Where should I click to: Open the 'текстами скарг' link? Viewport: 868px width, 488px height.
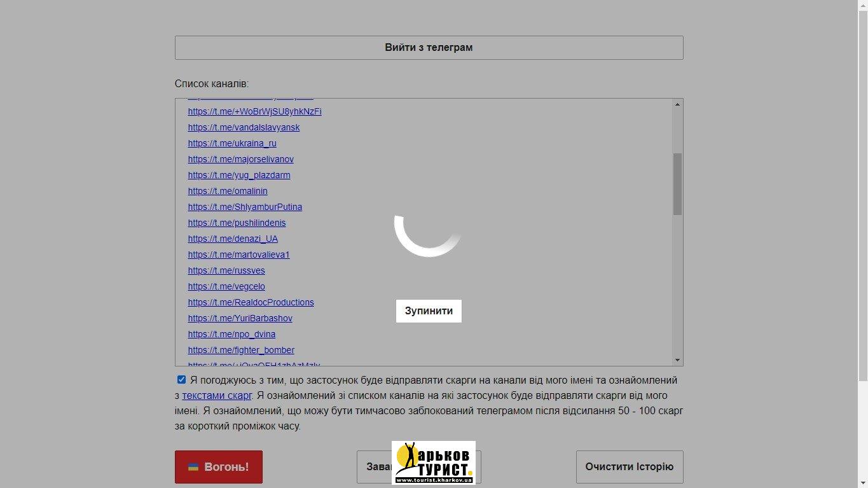click(x=217, y=396)
